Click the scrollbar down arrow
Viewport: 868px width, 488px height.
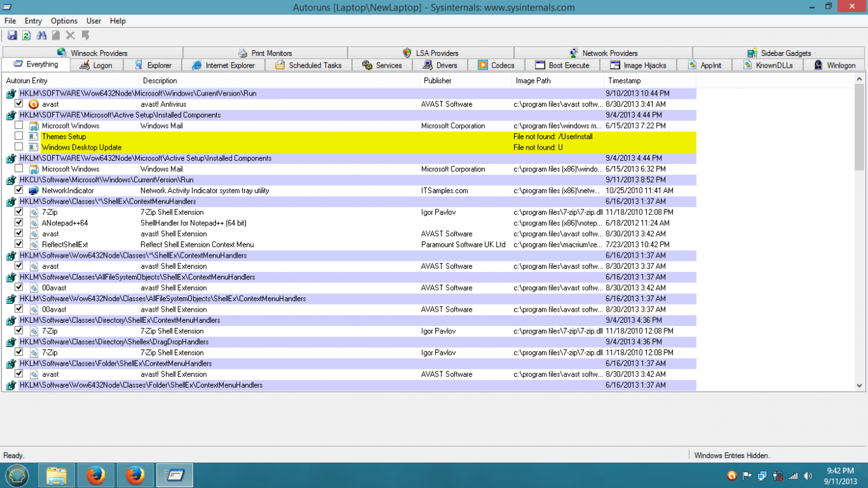click(859, 385)
